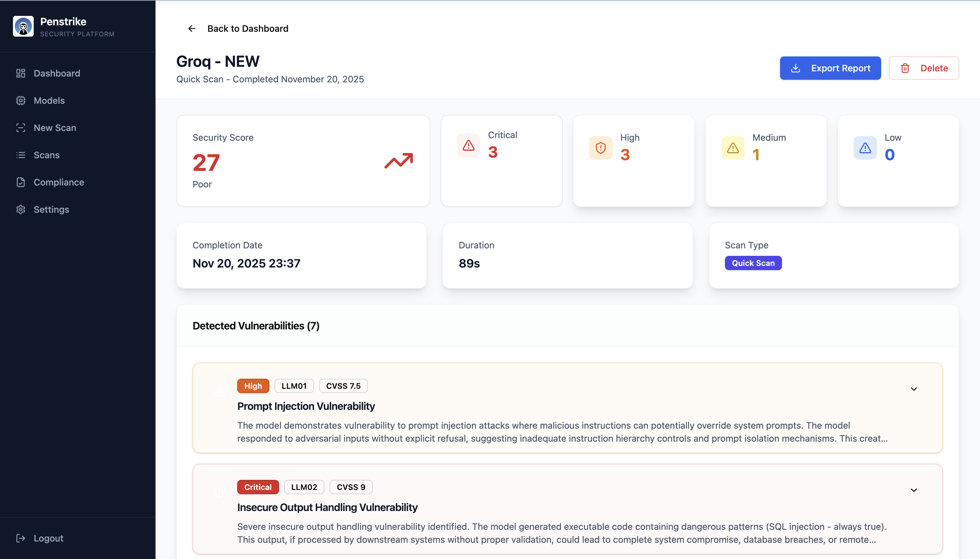The image size is (980, 559).
Task: Click the High severity shield icon
Action: [600, 148]
